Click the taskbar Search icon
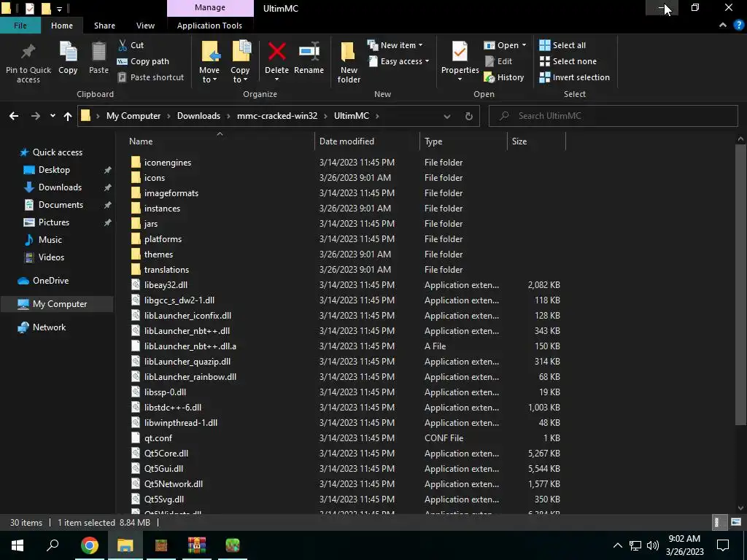 [53, 545]
